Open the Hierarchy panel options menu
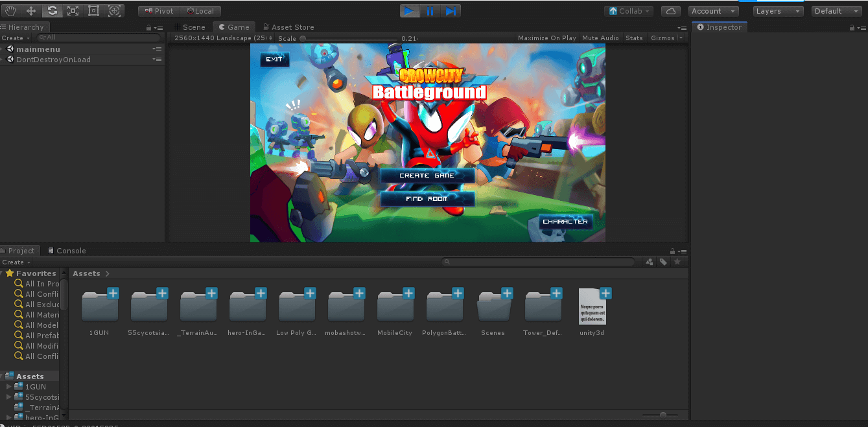The image size is (868, 427). point(159,27)
